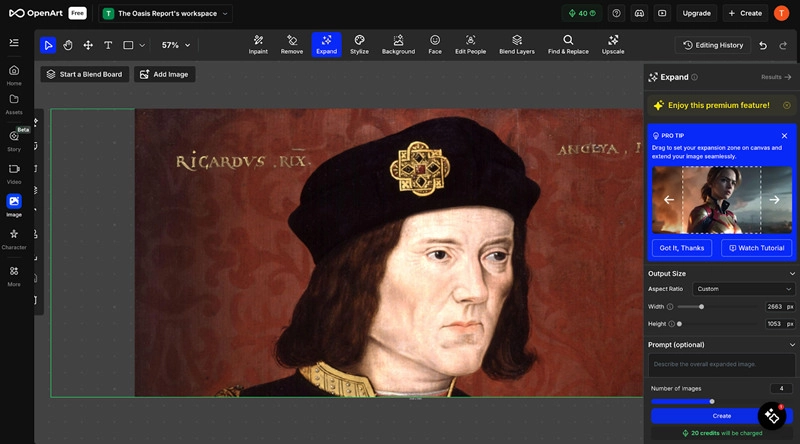800x444 pixels.
Task: Dismiss the premium feature banner
Action: click(787, 105)
